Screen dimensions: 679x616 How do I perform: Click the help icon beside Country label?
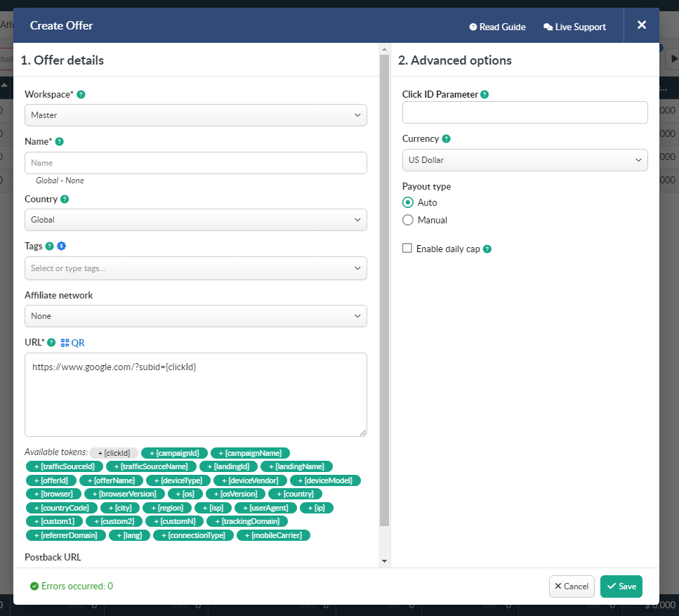[65, 199]
